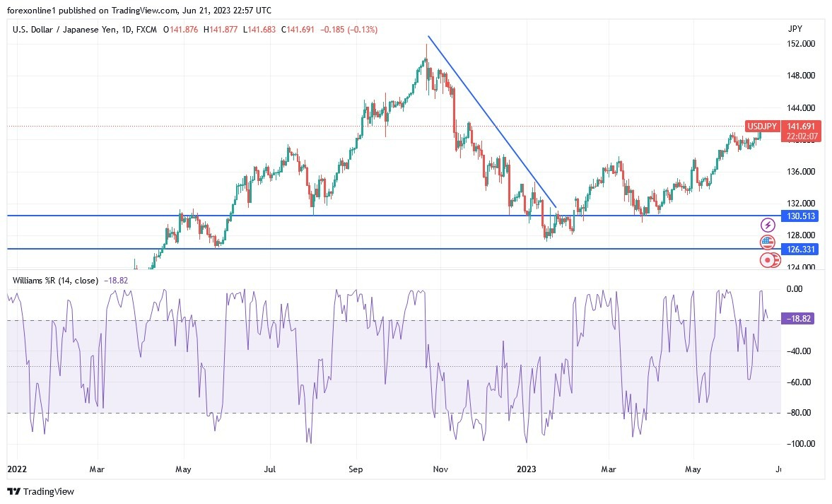Click the -18.82 value tag on indicator scale
Image resolution: width=832 pixels, height=504 pixels.
click(797, 318)
